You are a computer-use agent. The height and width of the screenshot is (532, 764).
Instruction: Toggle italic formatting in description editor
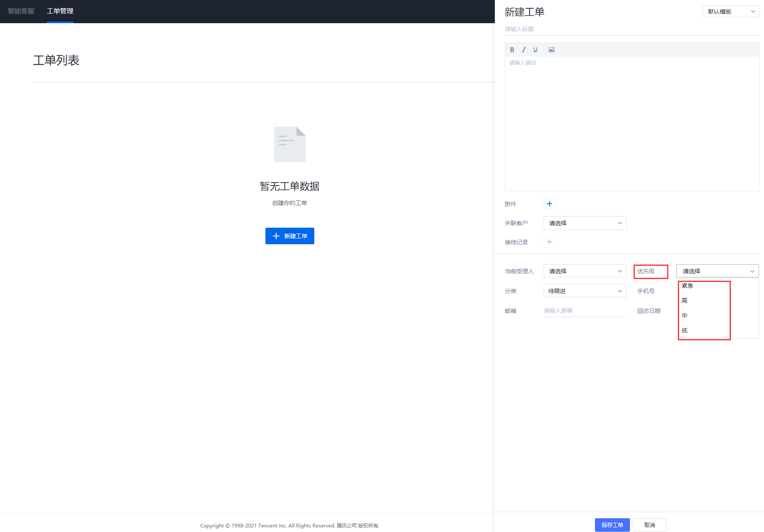click(524, 50)
